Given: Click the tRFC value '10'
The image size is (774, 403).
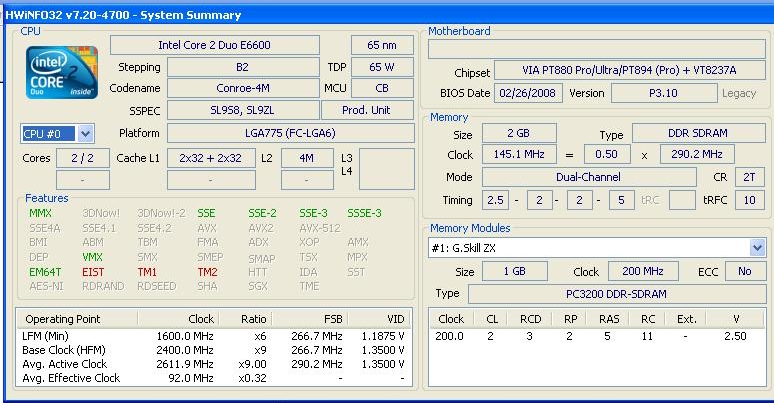Looking at the screenshot, I should click(750, 200).
